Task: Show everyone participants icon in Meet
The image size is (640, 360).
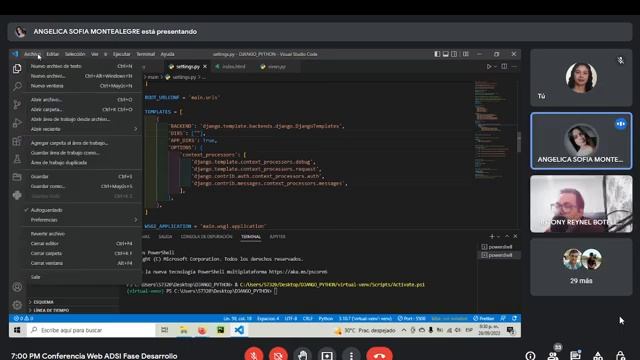Action: 553,356
